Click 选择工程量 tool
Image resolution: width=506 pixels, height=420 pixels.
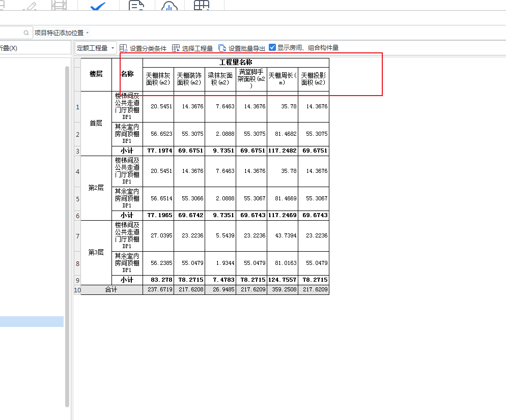(192, 48)
